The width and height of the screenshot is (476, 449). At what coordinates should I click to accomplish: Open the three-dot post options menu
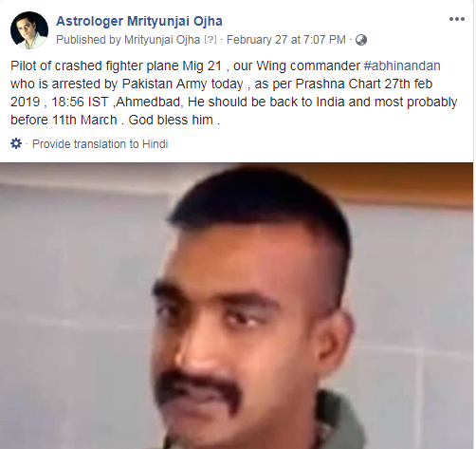[457, 19]
